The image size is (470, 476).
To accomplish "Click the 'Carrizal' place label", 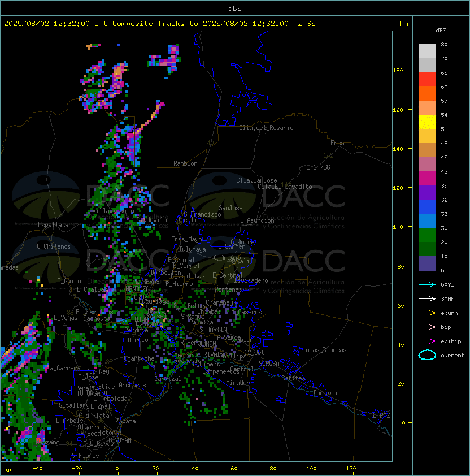I will coord(168,379).
